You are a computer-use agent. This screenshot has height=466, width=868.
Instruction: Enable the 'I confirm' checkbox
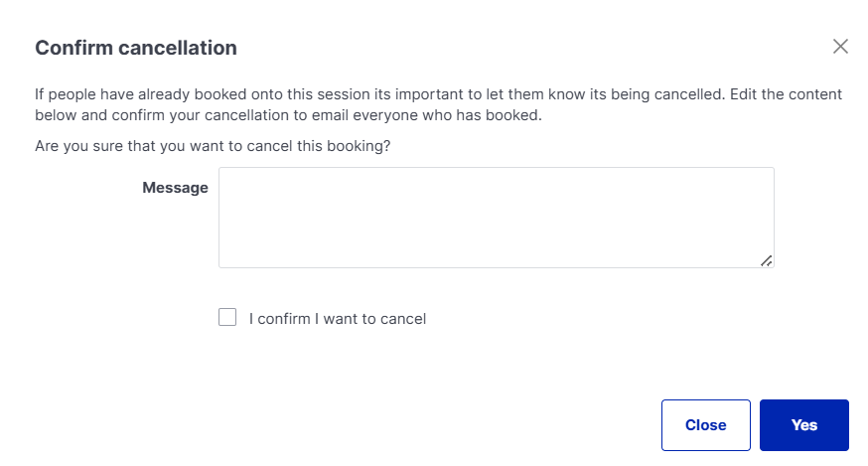(227, 318)
